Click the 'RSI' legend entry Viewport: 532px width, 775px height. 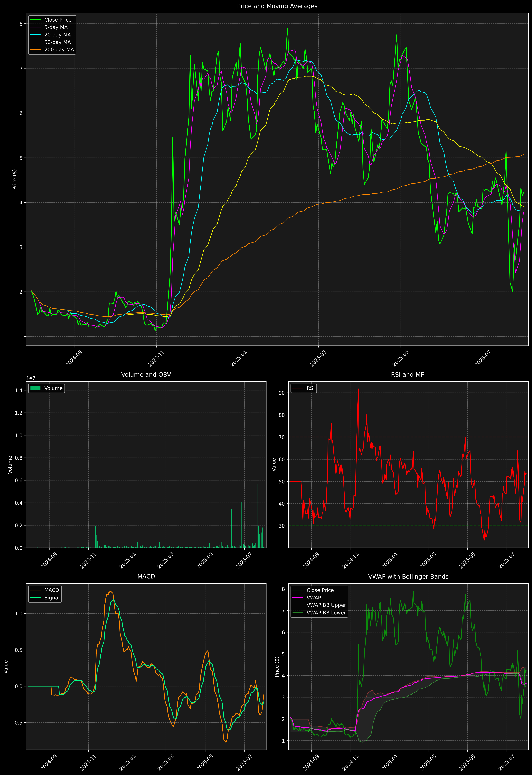tap(303, 388)
